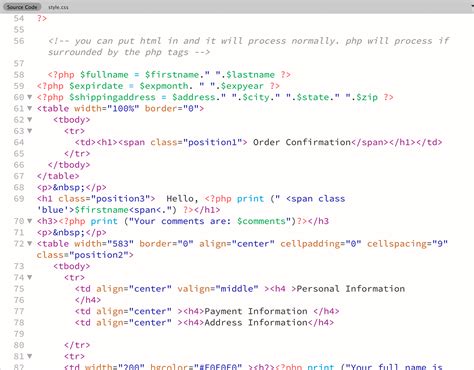Click the "</h4>" tag on line 76
The height and width of the screenshot is (370, 474).
(88, 300)
